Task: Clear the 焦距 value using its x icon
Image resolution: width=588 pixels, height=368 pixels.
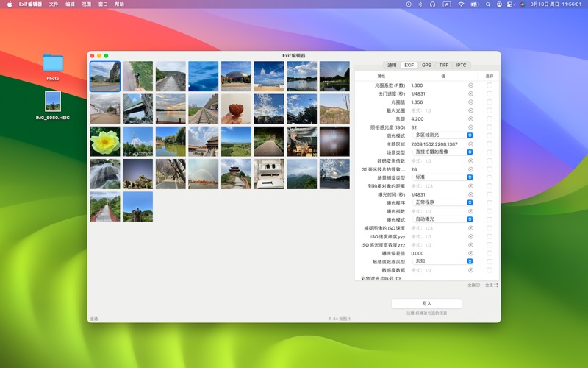Action: 470,118
